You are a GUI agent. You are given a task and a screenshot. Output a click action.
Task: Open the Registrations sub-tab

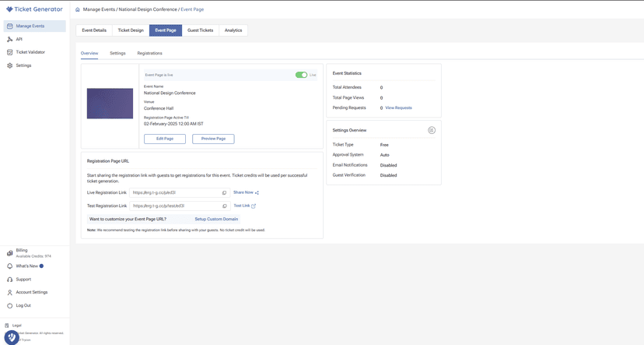149,54
